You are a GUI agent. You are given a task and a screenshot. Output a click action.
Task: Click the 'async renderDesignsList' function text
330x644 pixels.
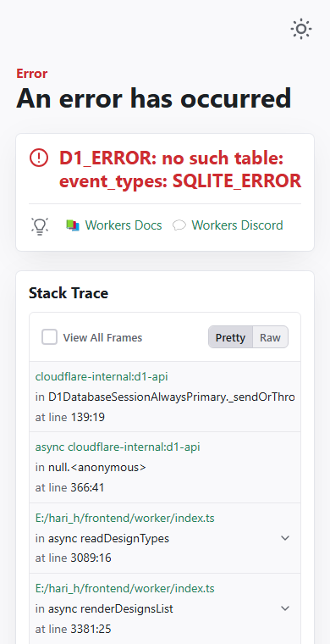coord(111,608)
